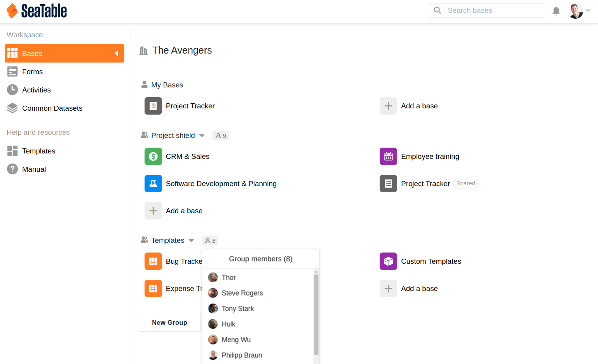Click Tony Stark's avatar
Screen dimensions: 598x364
pos(213,308)
